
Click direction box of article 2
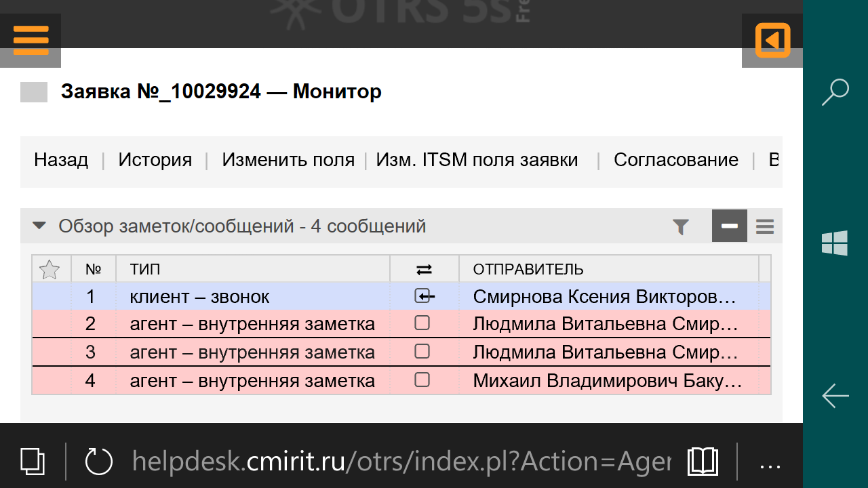coord(422,323)
